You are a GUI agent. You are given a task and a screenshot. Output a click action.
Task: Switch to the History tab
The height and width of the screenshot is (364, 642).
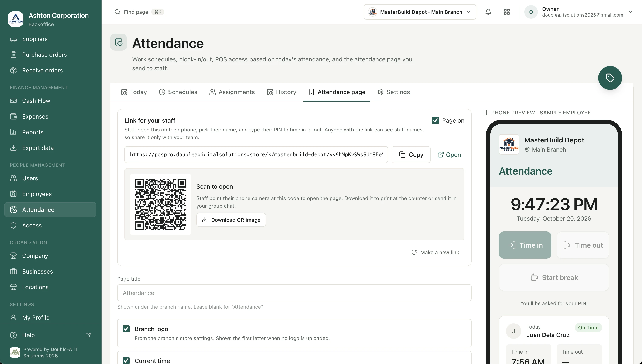tap(281, 92)
